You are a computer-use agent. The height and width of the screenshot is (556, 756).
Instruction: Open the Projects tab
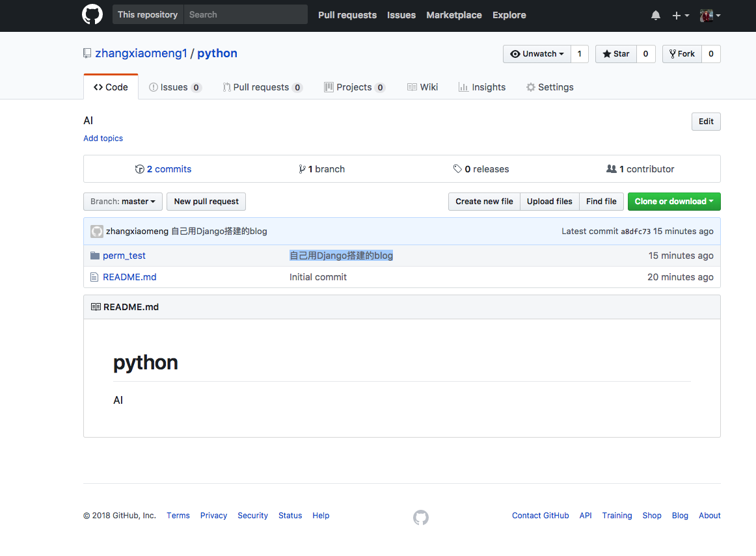355,87
